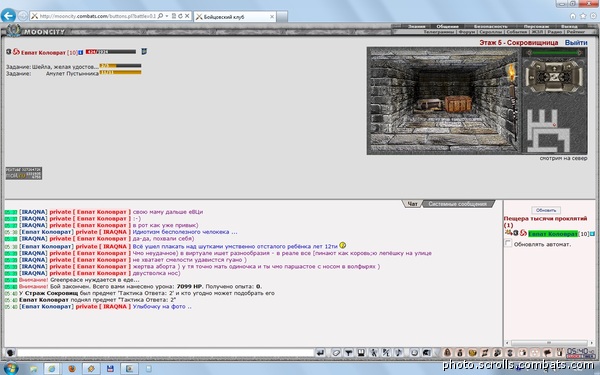Click the backpack inventory icon in bottom toolbar
This screenshot has height=375, width=600.
tap(447, 352)
